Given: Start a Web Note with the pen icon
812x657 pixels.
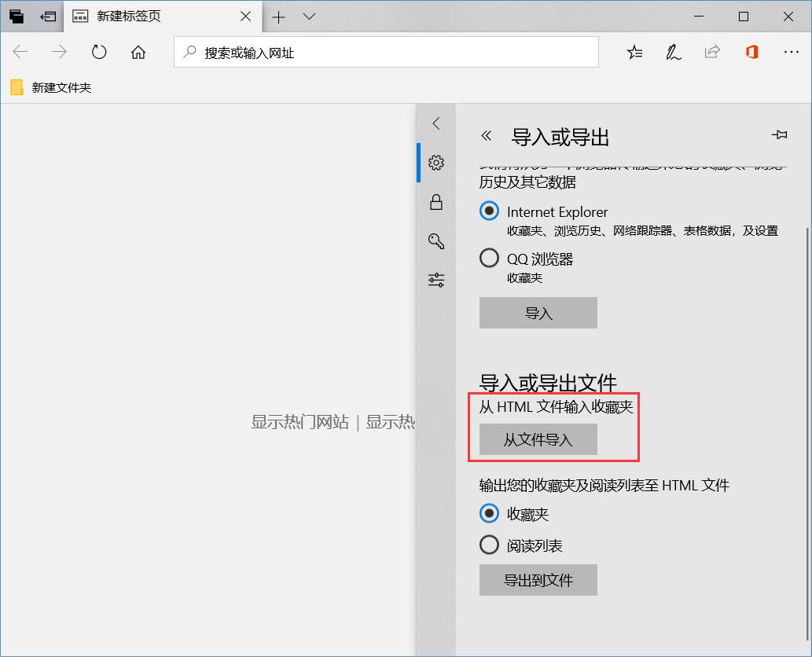Looking at the screenshot, I should tap(673, 52).
